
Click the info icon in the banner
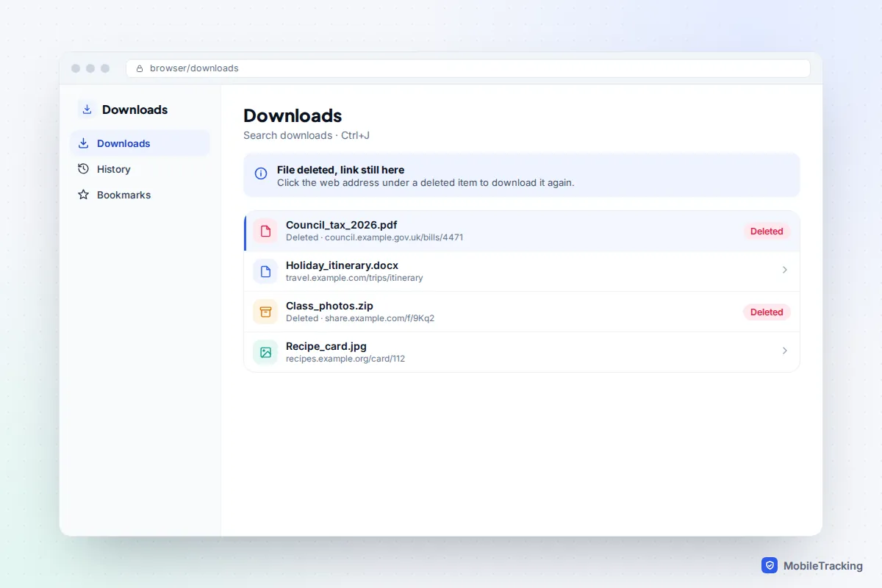pyautogui.click(x=261, y=173)
